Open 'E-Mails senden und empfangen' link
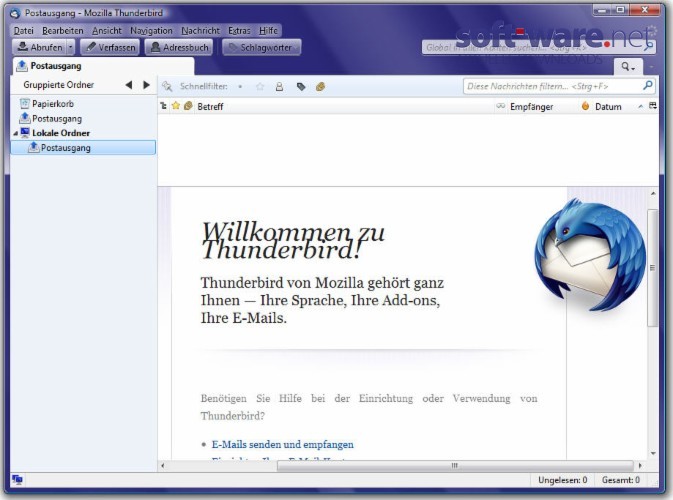673x500 pixels. [x=282, y=445]
